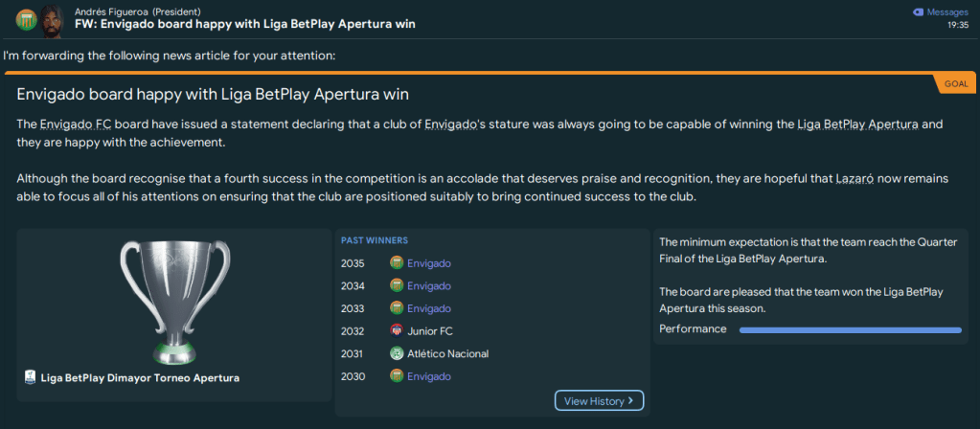The image size is (980, 429).
Task: Click the Liga BetPlay competition logo icon
Action: [31, 378]
